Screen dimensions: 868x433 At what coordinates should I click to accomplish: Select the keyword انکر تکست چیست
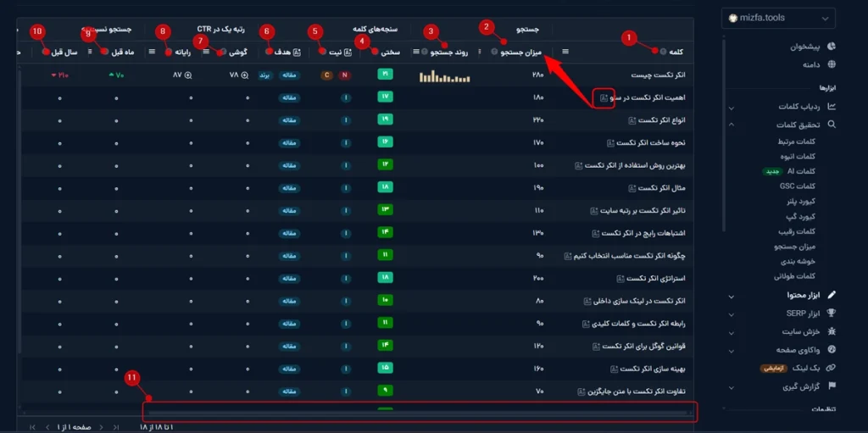(657, 75)
